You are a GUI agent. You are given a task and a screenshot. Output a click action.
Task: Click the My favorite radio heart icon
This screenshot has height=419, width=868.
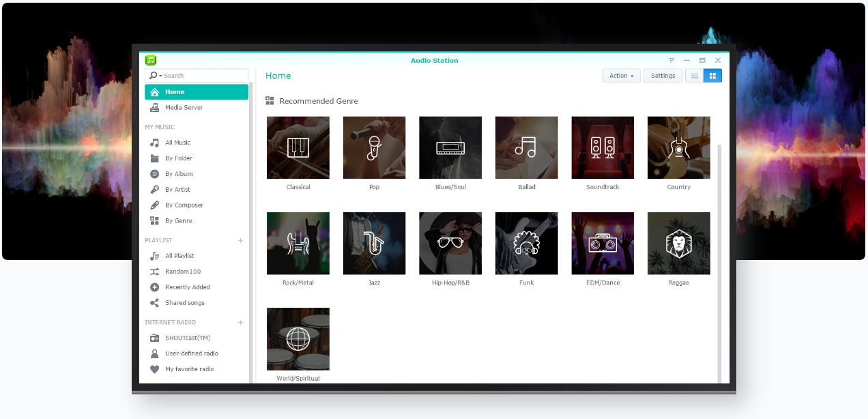click(154, 369)
